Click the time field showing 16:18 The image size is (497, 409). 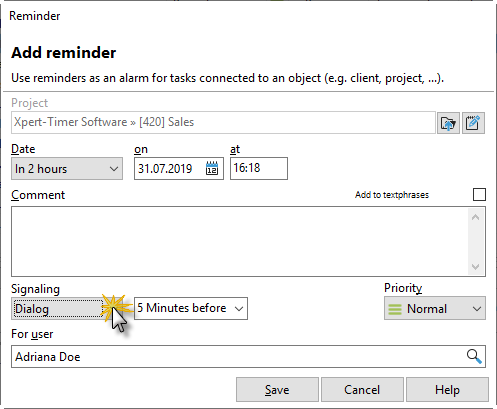(x=259, y=168)
